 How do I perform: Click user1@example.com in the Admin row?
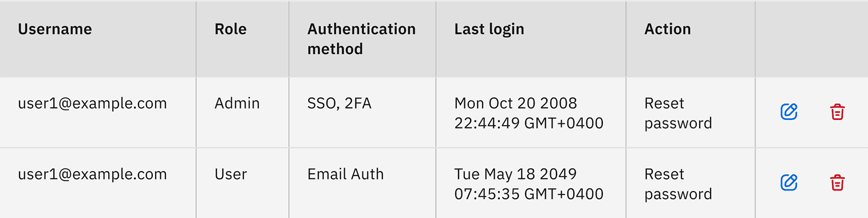click(x=93, y=104)
